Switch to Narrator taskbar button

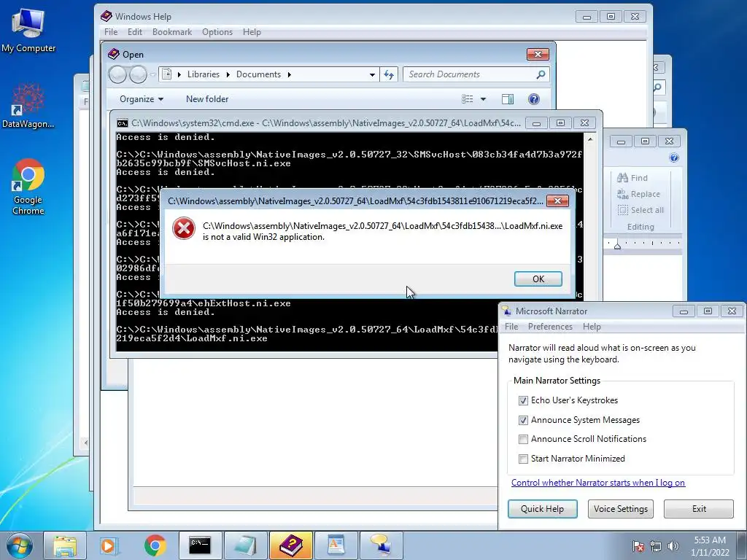tap(381, 545)
